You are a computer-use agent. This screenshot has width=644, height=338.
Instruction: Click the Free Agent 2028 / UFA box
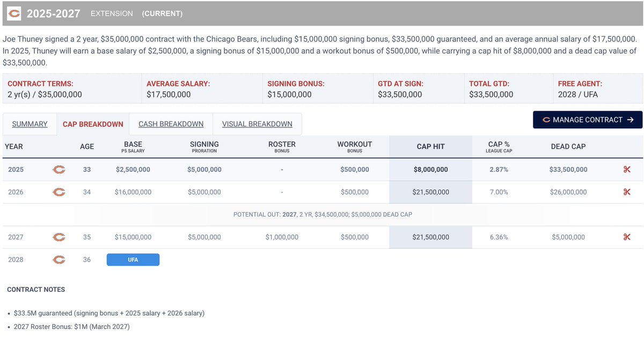598,89
